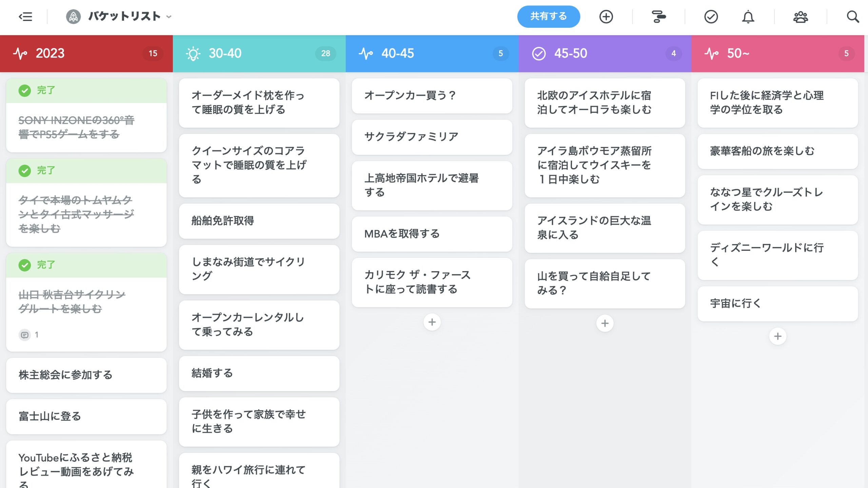
Task: Open the 船舶免許取得 card
Action: pyautogui.click(x=259, y=221)
